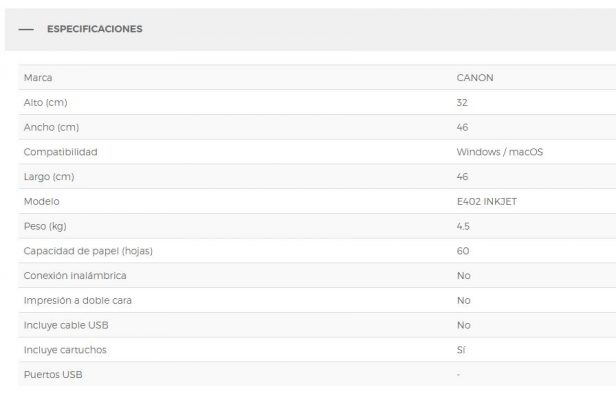This screenshot has height=400, width=616.
Task: Select the Conexión inalámbrica row label
Action: (x=75, y=276)
